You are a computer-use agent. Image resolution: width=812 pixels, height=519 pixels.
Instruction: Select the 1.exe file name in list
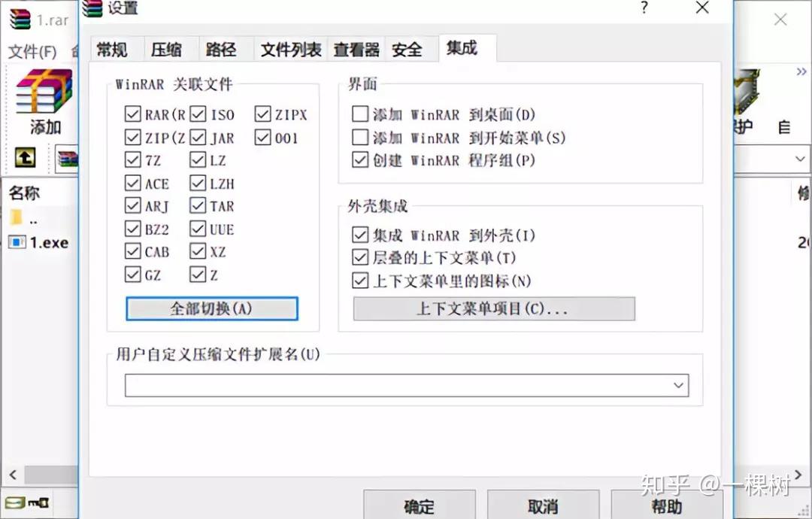pos(49,242)
